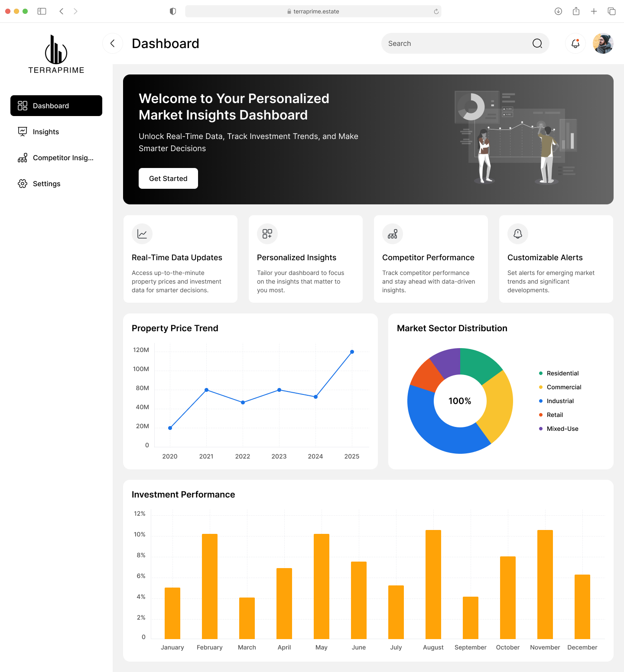The width and height of the screenshot is (624, 672).
Task: Reload the page with refresh icon
Action: point(436,12)
